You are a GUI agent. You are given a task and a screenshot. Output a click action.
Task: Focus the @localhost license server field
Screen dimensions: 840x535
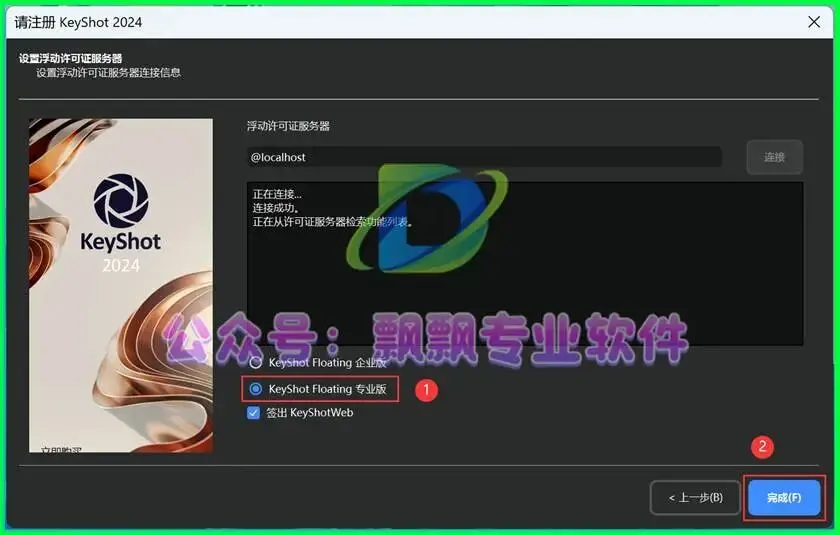pos(484,157)
